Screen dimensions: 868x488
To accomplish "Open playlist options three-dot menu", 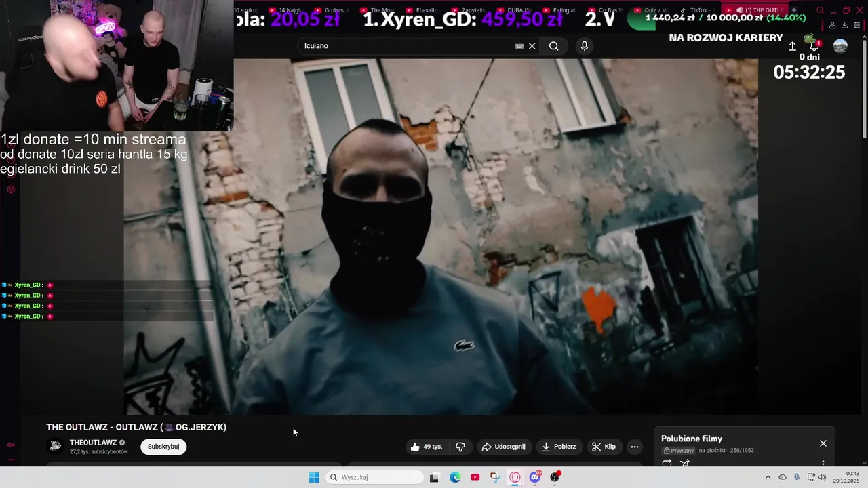I will tap(823, 464).
